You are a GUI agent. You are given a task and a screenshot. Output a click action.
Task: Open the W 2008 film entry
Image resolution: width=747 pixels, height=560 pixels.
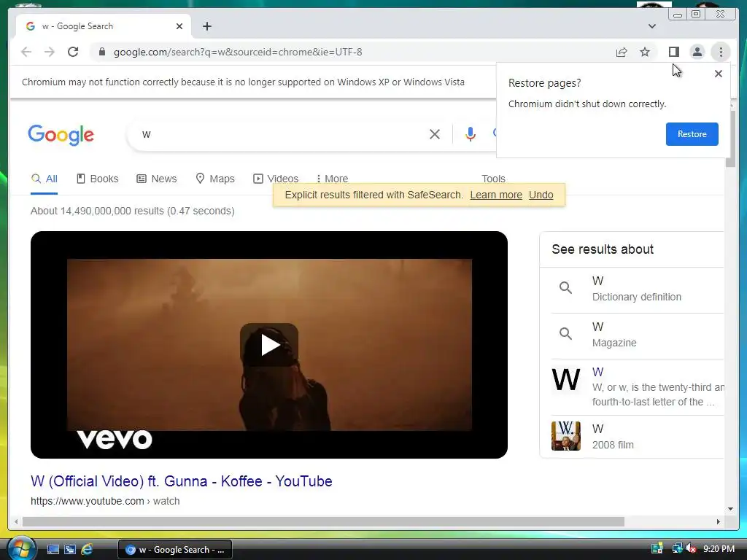pos(637,436)
